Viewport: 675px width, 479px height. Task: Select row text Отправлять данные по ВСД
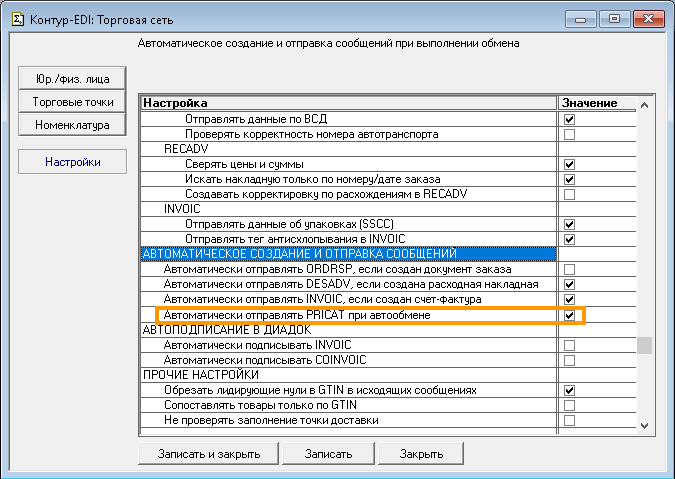256,119
